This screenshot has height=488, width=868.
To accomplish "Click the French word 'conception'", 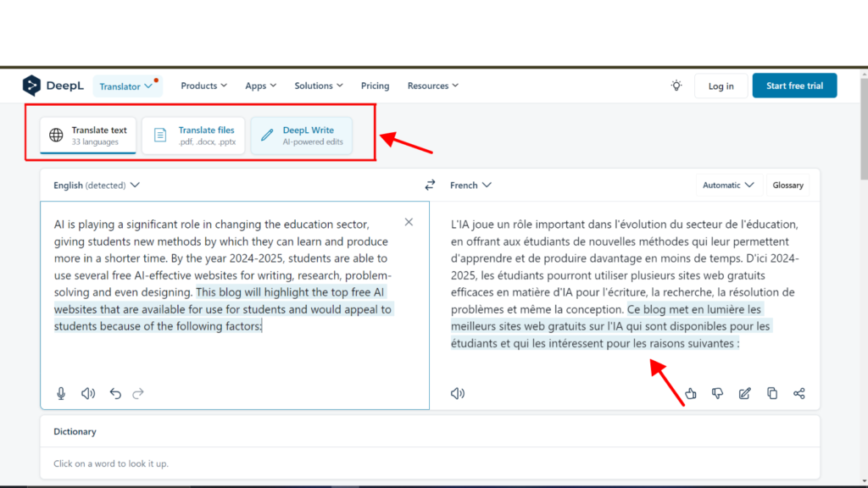I will 595,309.
